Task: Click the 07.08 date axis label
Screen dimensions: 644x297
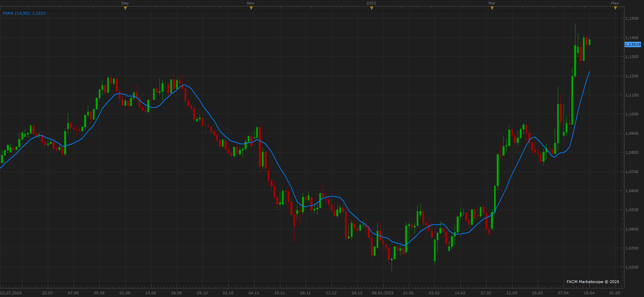Action: click(x=73, y=293)
